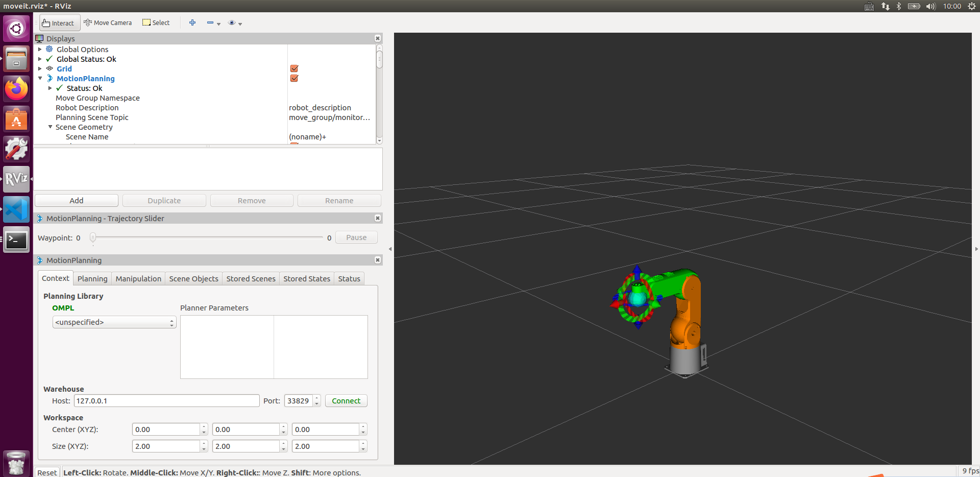Click the Waypoint trajectory slider handle
Image resolution: width=980 pixels, height=477 pixels.
point(93,237)
